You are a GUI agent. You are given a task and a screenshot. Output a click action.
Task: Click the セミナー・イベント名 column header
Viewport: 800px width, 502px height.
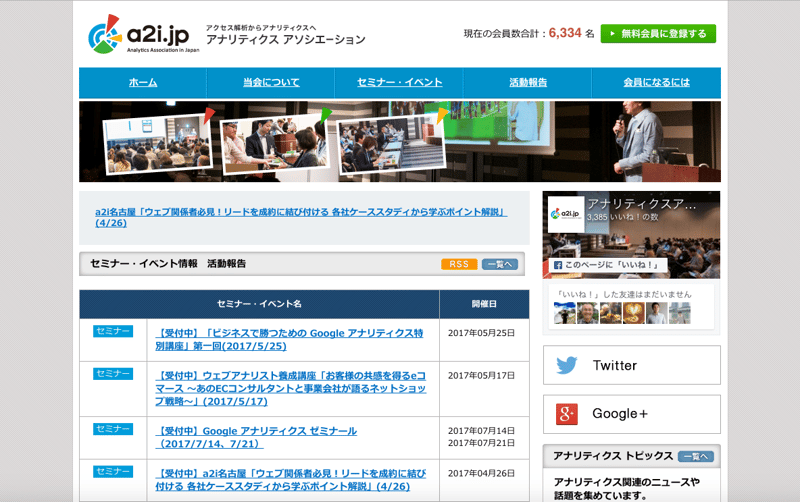pyautogui.click(x=259, y=304)
